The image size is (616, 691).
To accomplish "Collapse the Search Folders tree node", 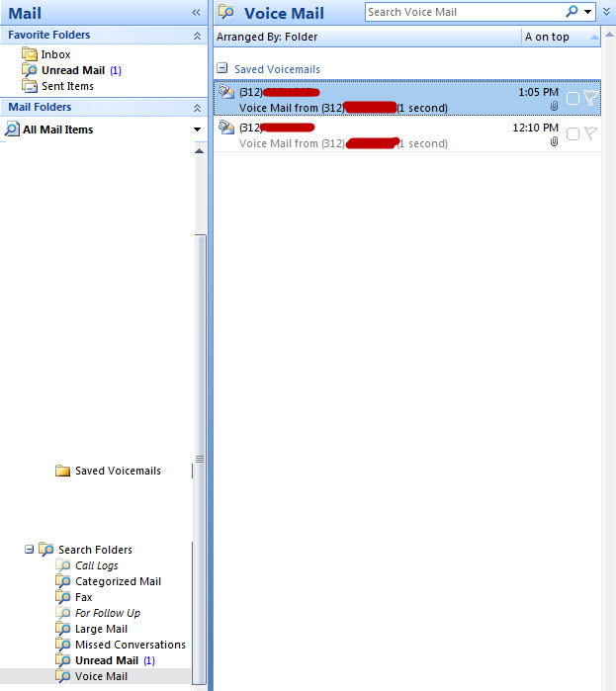I will tap(30, 550).
